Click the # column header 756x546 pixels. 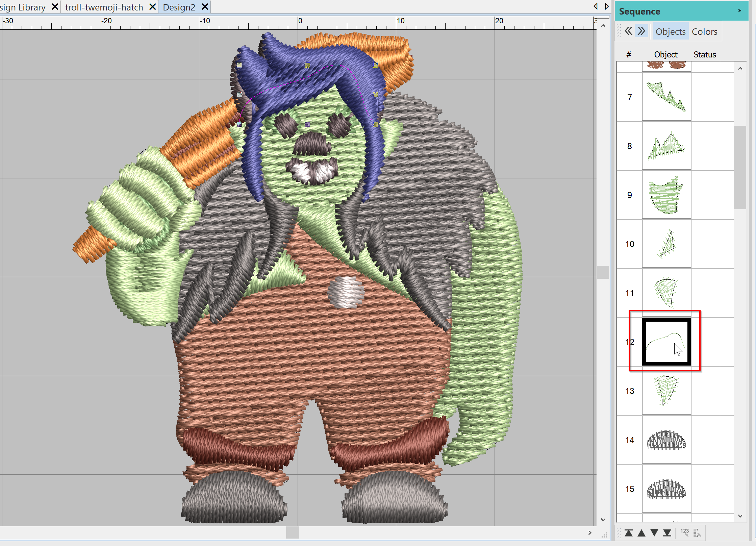(629, 54)
